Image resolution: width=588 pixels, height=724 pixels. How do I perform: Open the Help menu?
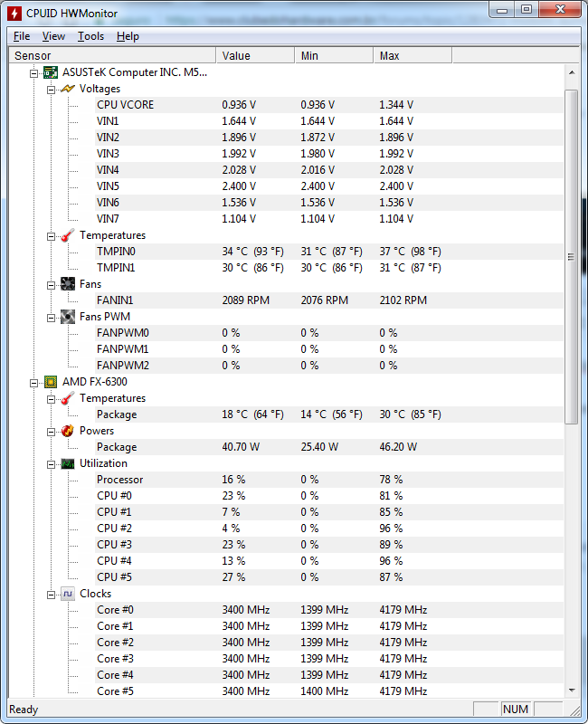[128, 36]
